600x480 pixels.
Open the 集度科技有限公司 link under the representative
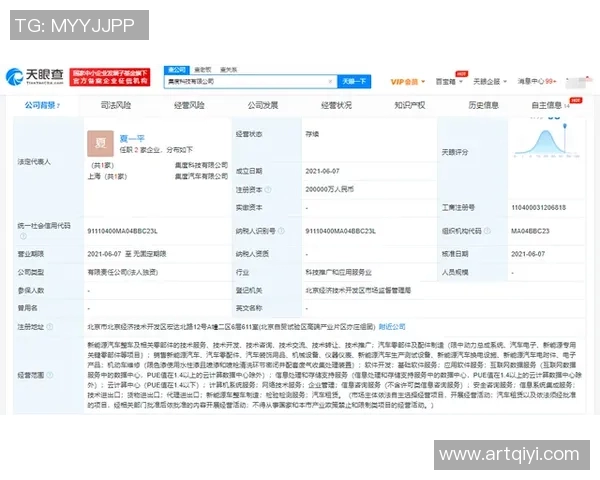[201, 165]
